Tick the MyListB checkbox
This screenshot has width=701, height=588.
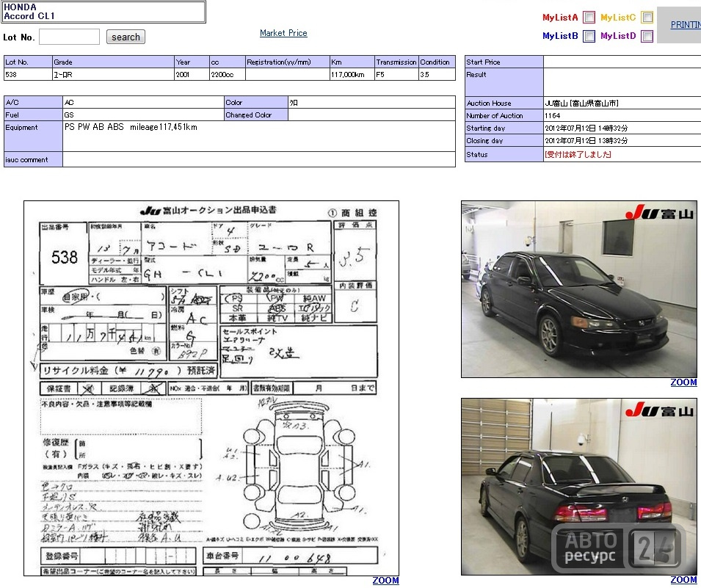(589, 36)
